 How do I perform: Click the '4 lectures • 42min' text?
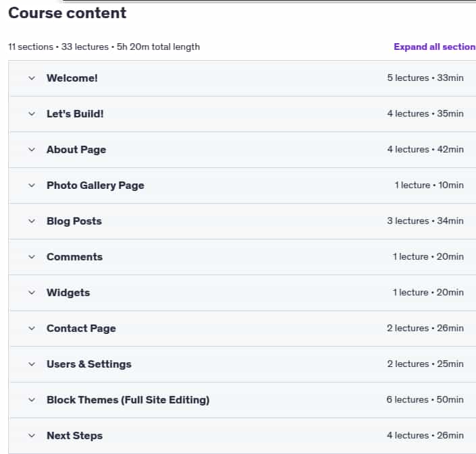click(425, 150)
